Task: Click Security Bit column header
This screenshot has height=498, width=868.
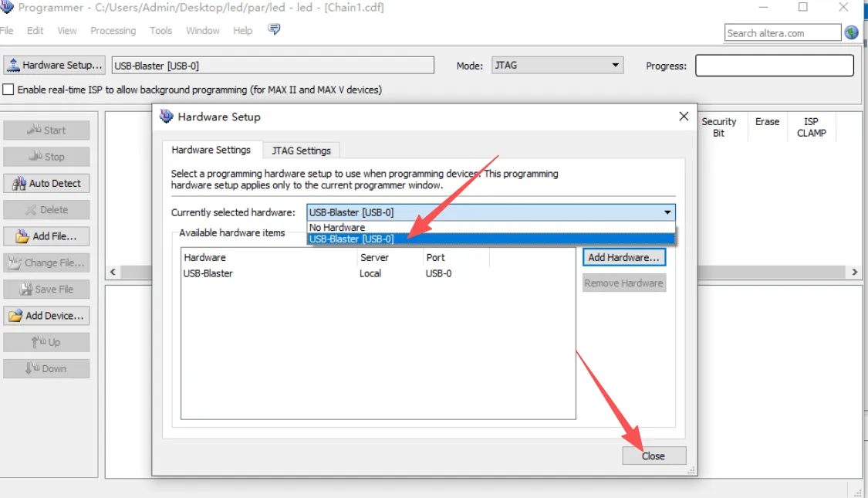Action: (718, 127)
